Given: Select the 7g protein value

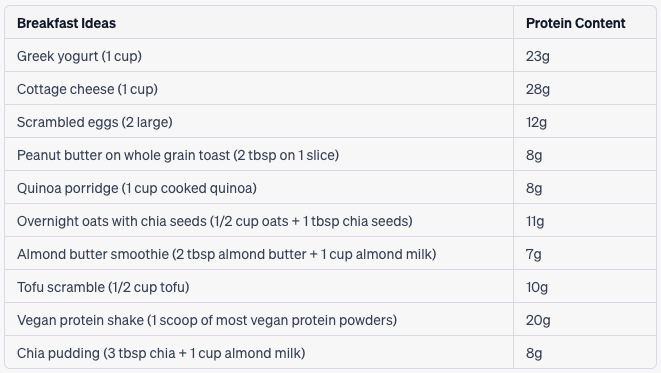Looking at the screenshot, I should coord(534,254).
